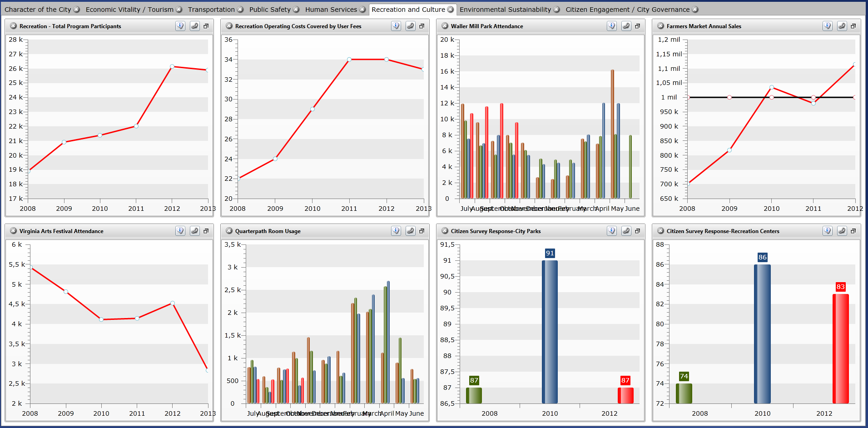Image resolution: width=868 pixels, height=428 pixels.
Task: Maximize the Citizen Survey Response-City Parks panel
Action: (637, 231)
